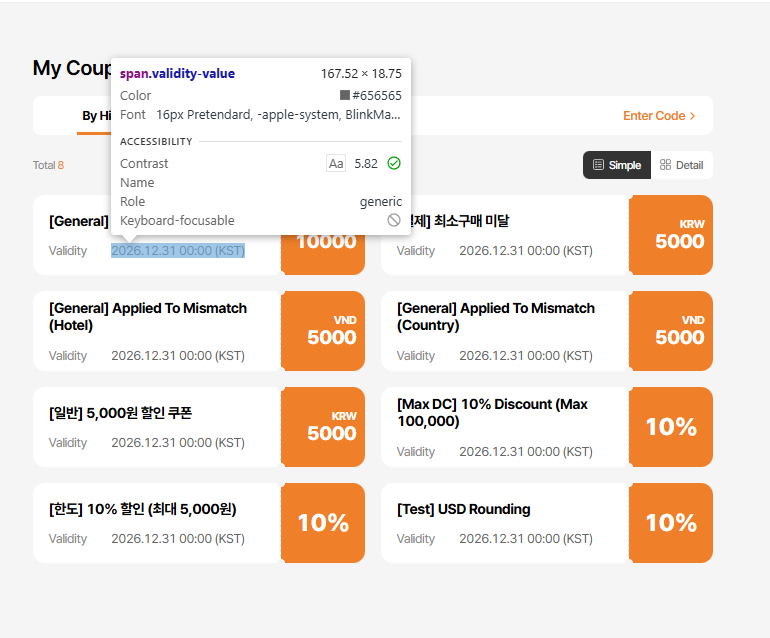Image resolution: width=770 pixels, height=638 pixels.
Task: Click the highlighted validity date text
Action: [178, 251]
